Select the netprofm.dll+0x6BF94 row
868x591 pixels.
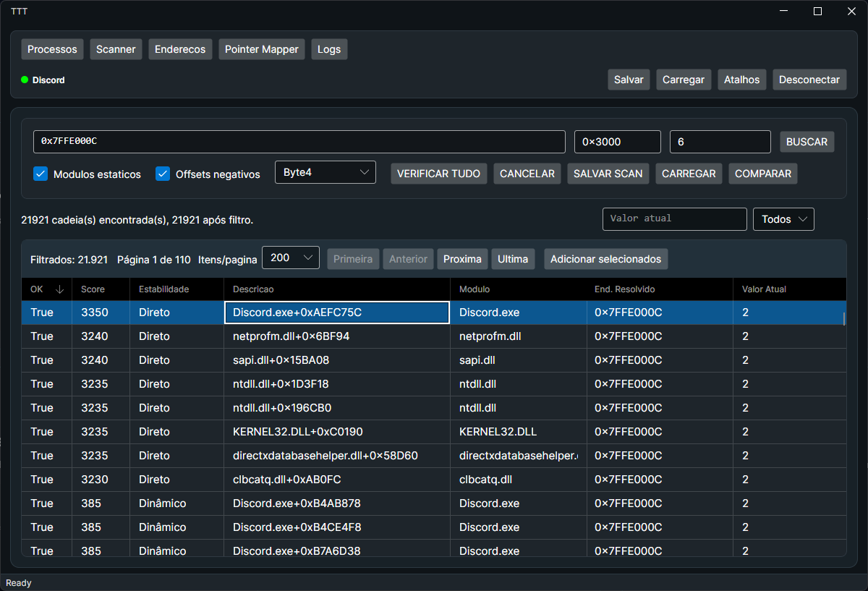[291, 336]
